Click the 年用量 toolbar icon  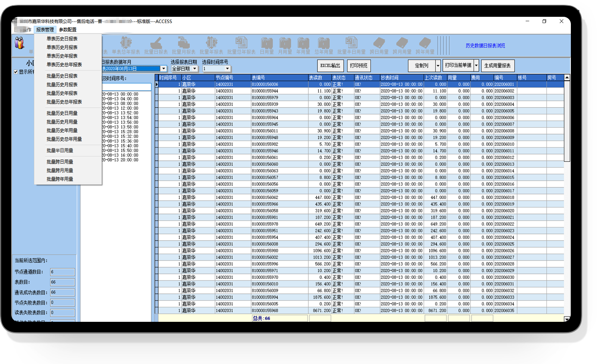click(x=303, y=46)
